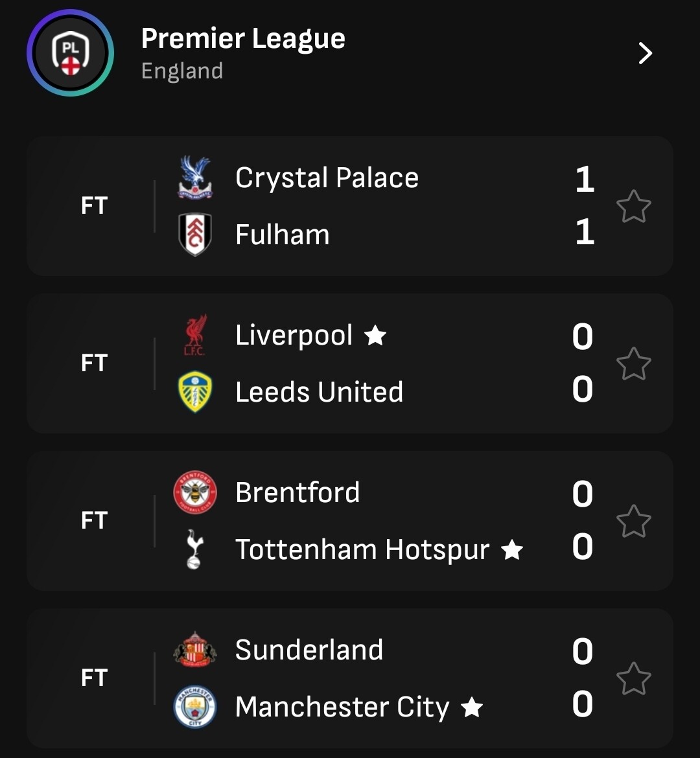Click the England country label
Screen dimensions: 700x758
click(182, 71)
